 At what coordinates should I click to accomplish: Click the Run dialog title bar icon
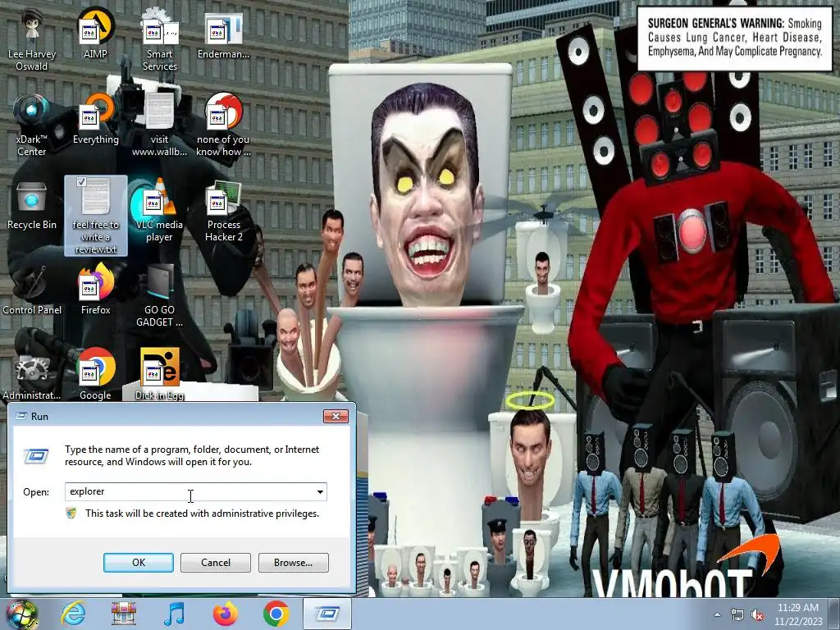click(x=21, y=416)
